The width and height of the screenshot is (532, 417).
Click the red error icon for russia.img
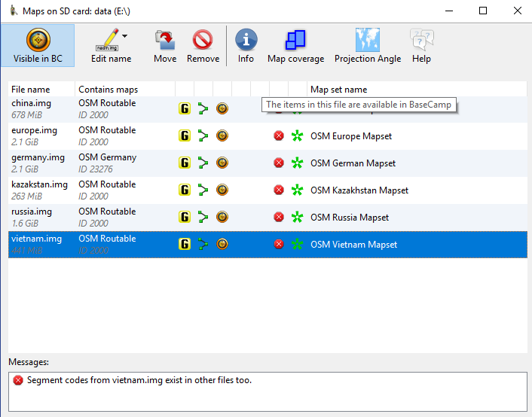(x=279, y=218)
